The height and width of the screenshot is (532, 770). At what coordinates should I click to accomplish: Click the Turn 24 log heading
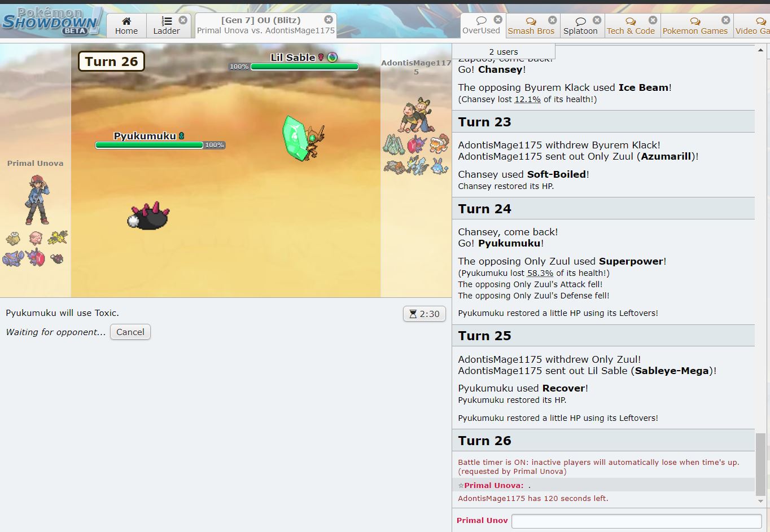coord(603,209)
